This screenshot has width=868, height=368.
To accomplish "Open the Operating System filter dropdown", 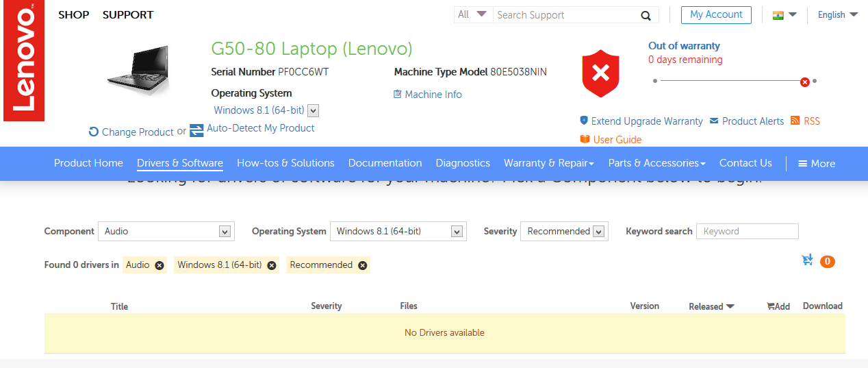I will pos(398,232).
